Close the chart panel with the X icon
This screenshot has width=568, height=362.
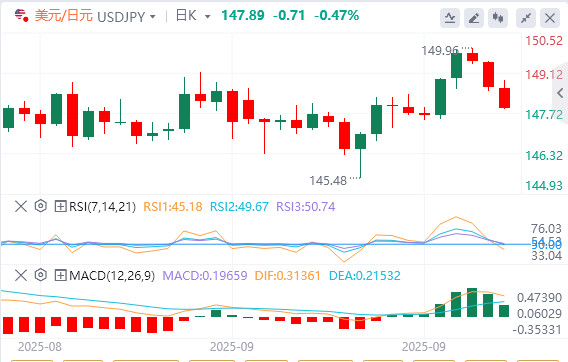coord(550,18)
